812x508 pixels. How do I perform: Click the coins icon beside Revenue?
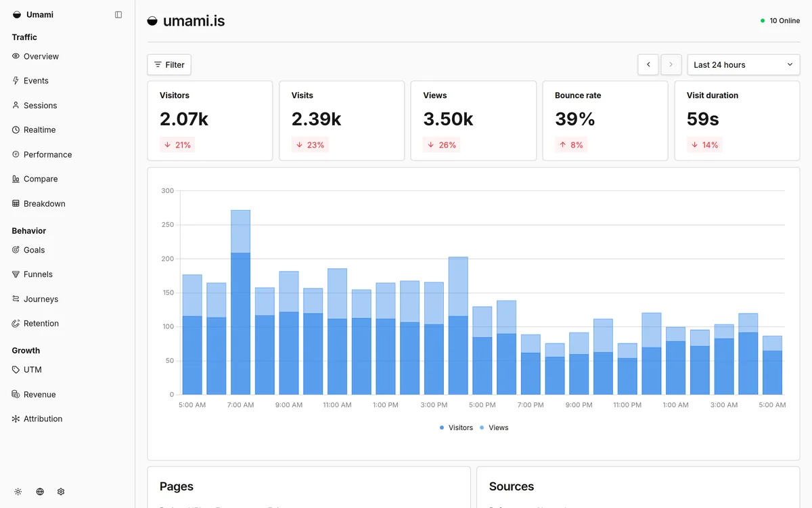coord(16,394)
